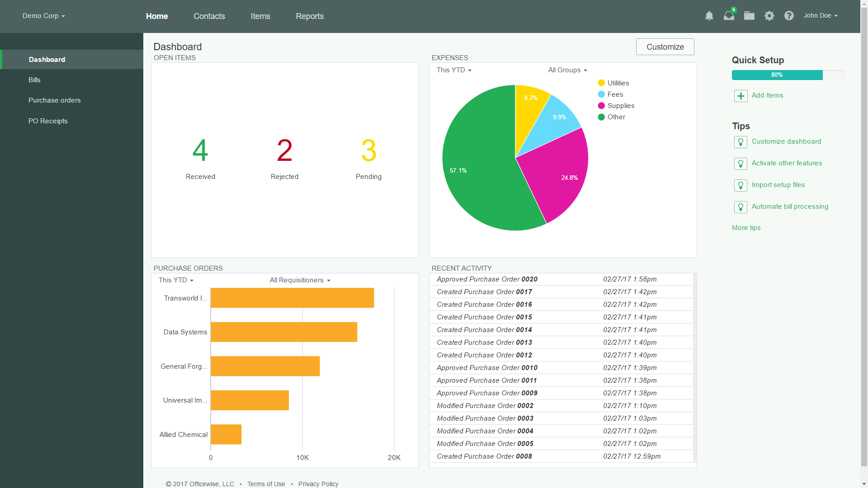The height and width of the screenshot is (488, 868).
Task: Open the All Requisitioners dropdown
Action: coord(300,280)
